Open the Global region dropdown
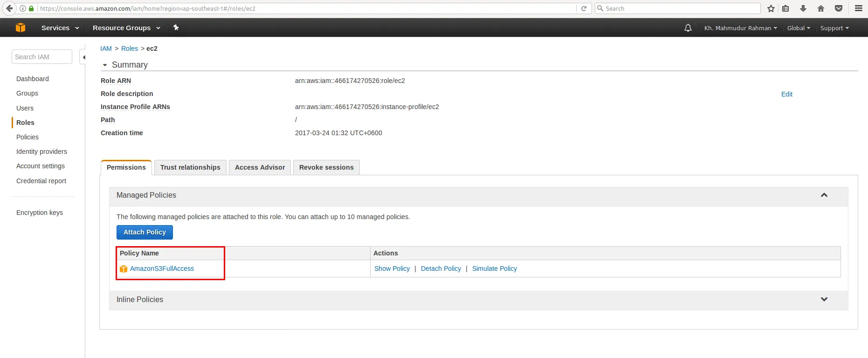The height and width of the screenshot is (358, 868). point(799,28)
